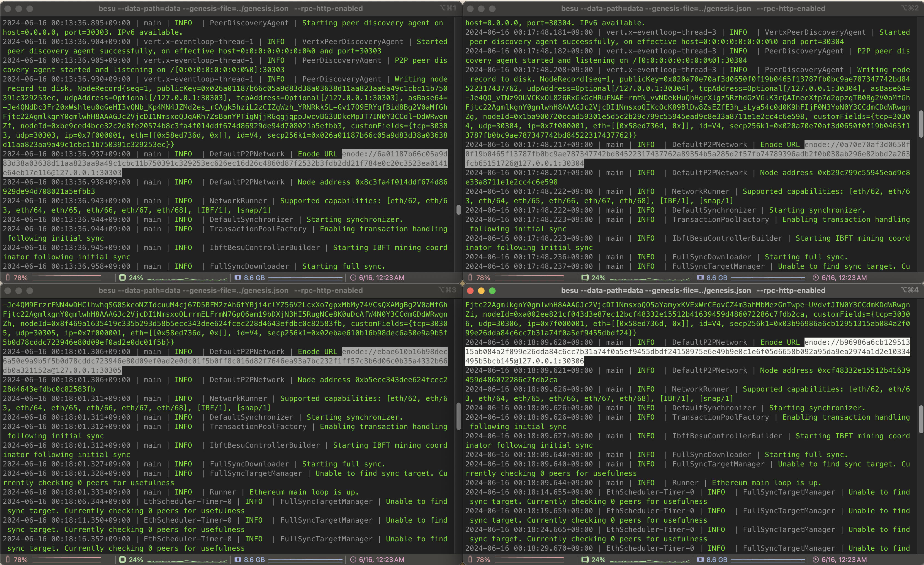The image size is (924, 565).
Task: Click the scrollbar thumb in the bottom-left terminal
Action: click(x=458, y=416)
